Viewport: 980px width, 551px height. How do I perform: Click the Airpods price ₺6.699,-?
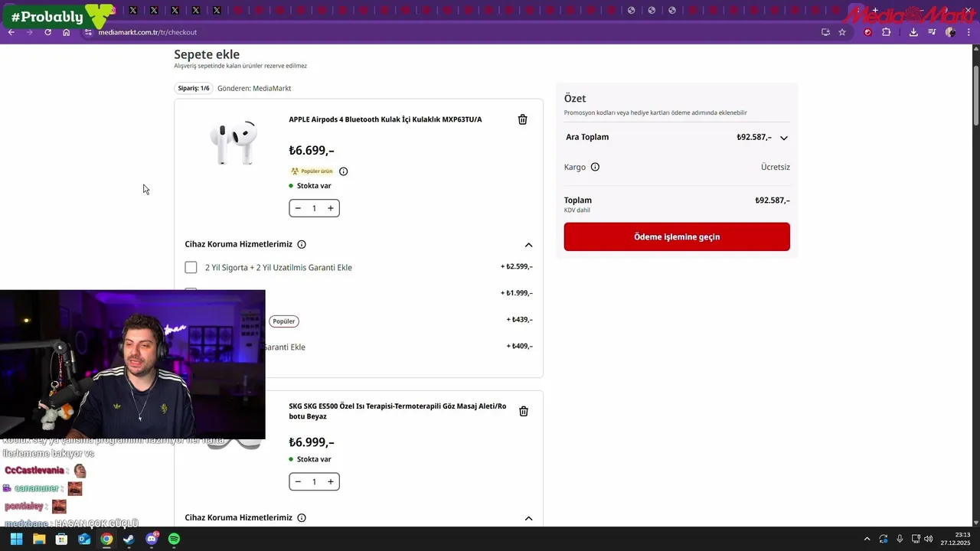[312, 151]
